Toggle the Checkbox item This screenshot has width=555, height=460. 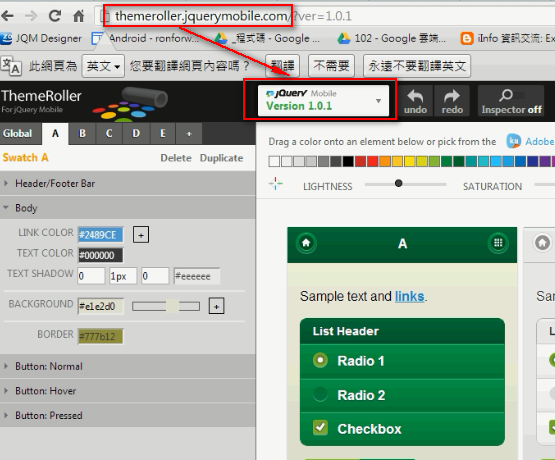[402, 429]
